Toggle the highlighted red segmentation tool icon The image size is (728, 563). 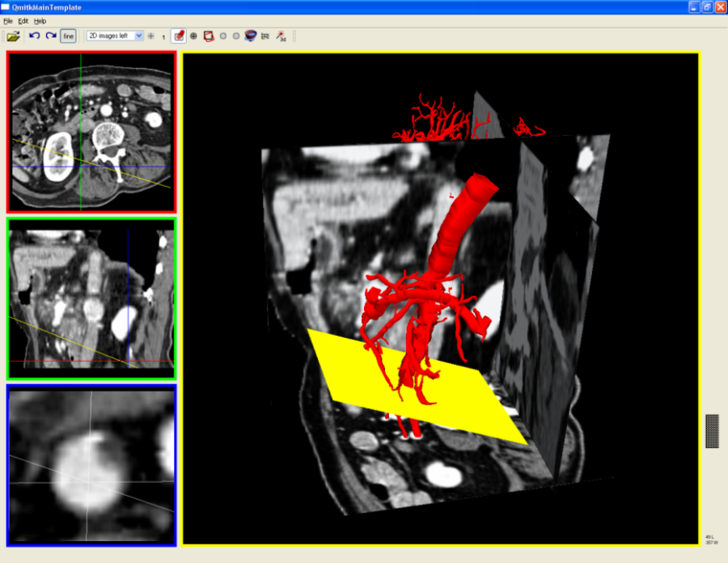coord(179,36)
